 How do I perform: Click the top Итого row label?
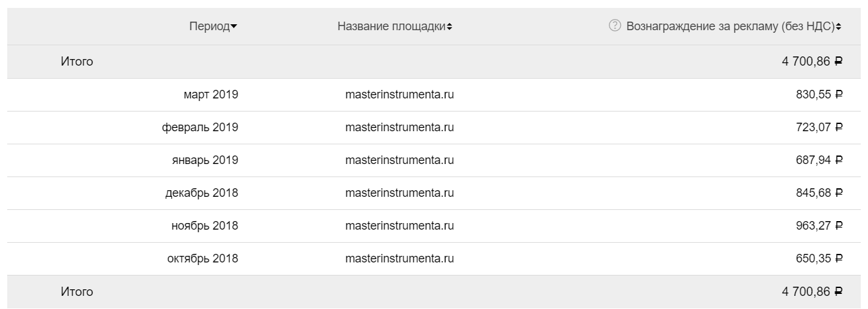[77, 62]
